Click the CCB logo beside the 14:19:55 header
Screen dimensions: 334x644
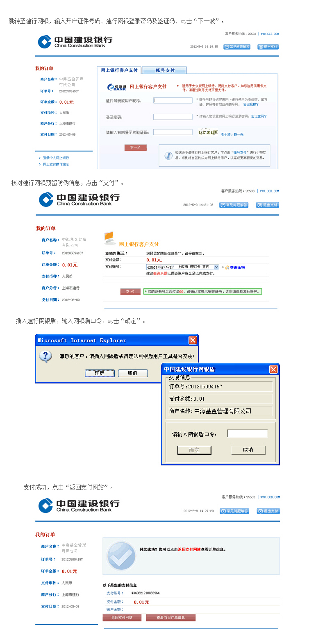pyautogui.click(x=75, y=41)
